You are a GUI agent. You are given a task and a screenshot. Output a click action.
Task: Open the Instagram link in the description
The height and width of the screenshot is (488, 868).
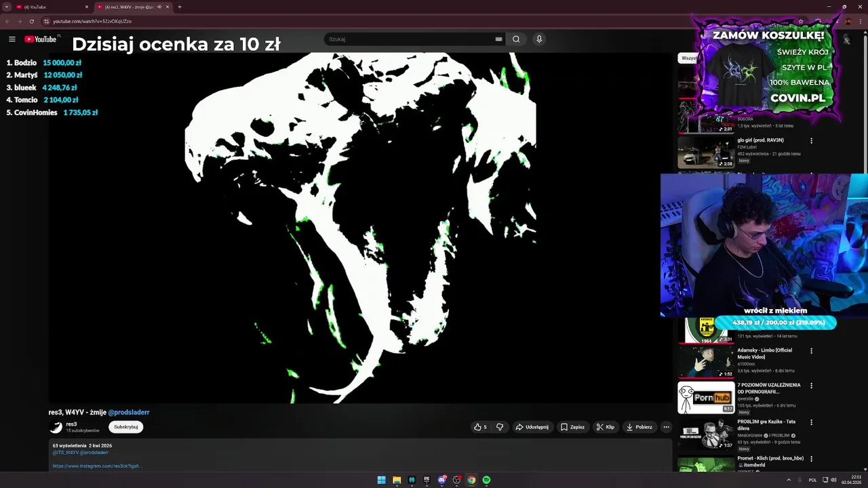[x=97, y=466]
